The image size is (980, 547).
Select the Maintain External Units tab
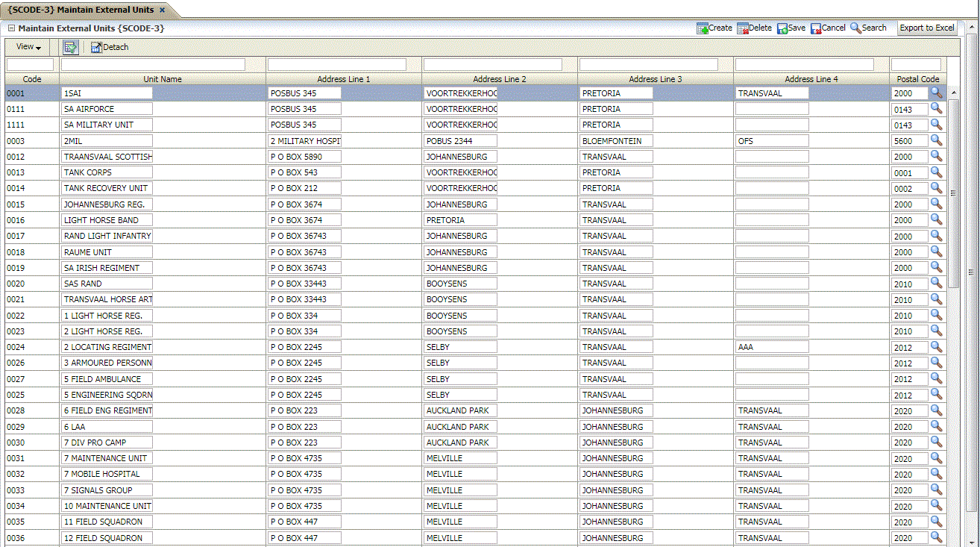81,10
